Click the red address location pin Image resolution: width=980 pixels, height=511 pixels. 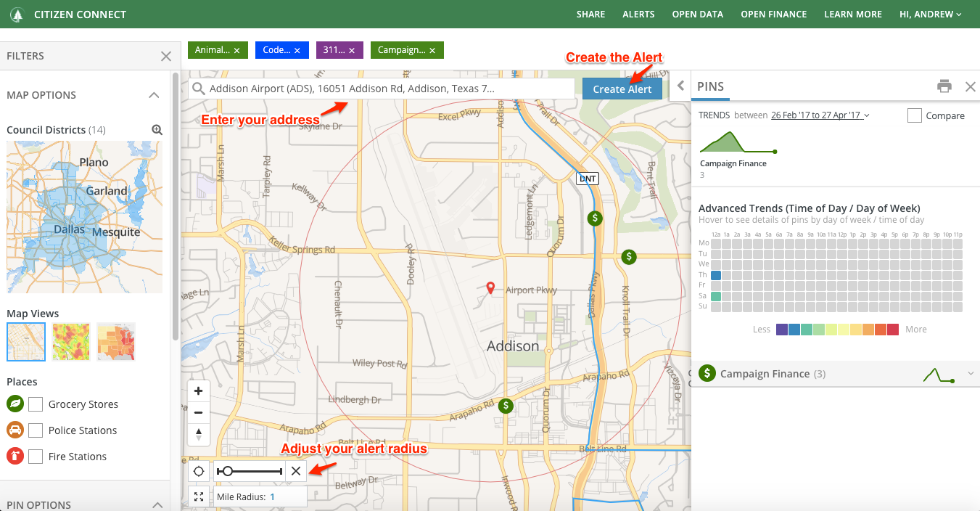pyautogui.click(x=490, y=289)
